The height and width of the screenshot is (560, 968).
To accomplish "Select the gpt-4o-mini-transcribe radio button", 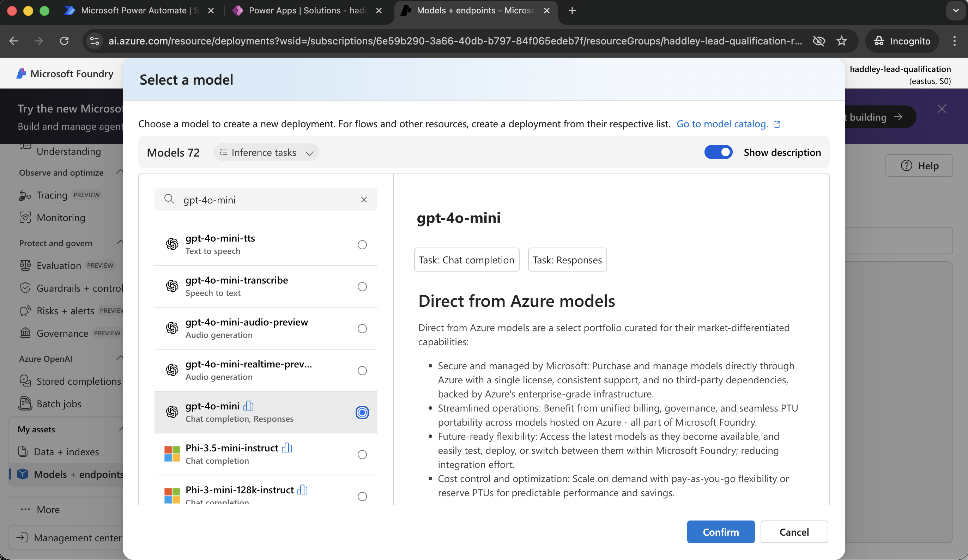I will click(x=362, y=287).
